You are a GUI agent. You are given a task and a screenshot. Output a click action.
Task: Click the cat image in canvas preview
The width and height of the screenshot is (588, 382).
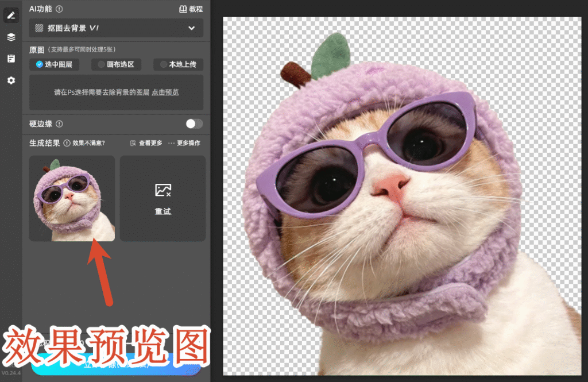tap(402, 196)
